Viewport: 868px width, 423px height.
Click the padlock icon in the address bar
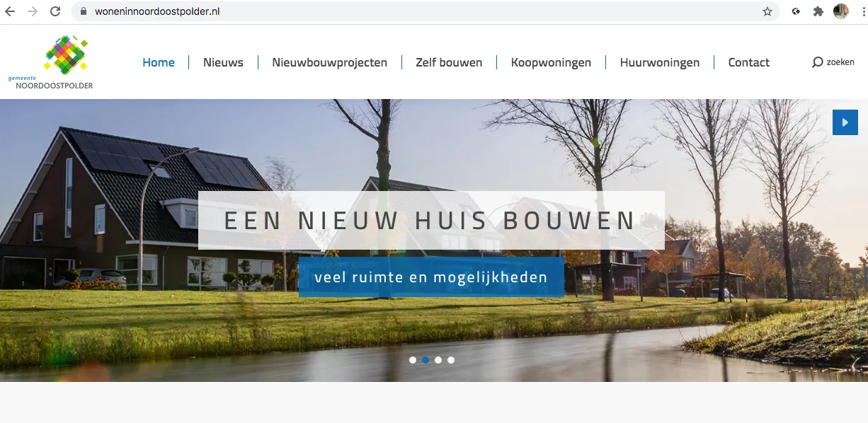click(x=83, y=11)
